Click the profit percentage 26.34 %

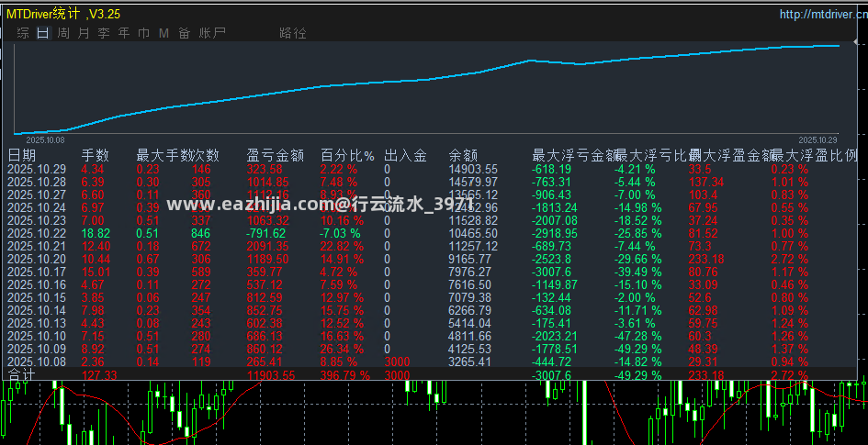point(342,349)
